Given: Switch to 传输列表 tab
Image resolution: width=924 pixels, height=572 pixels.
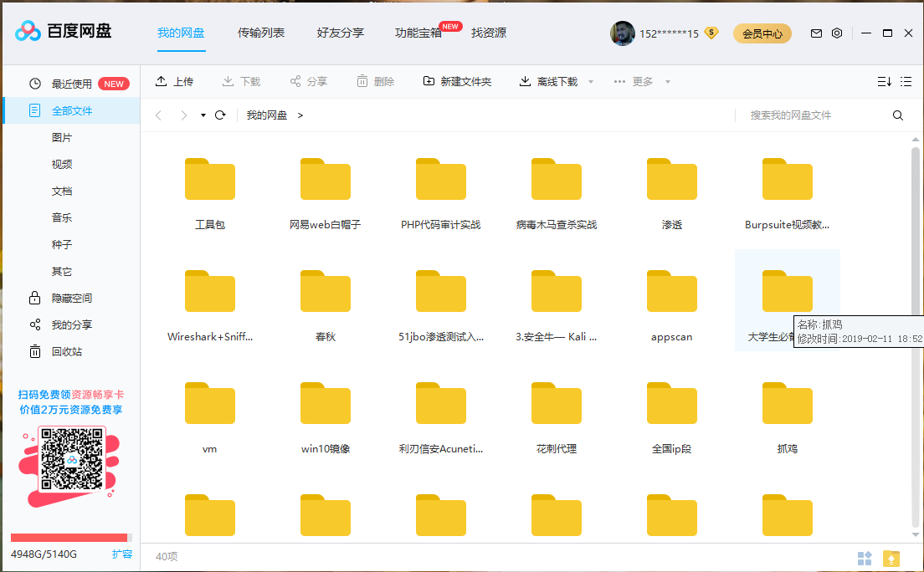Looking at the screenshot, I should 261,33.
